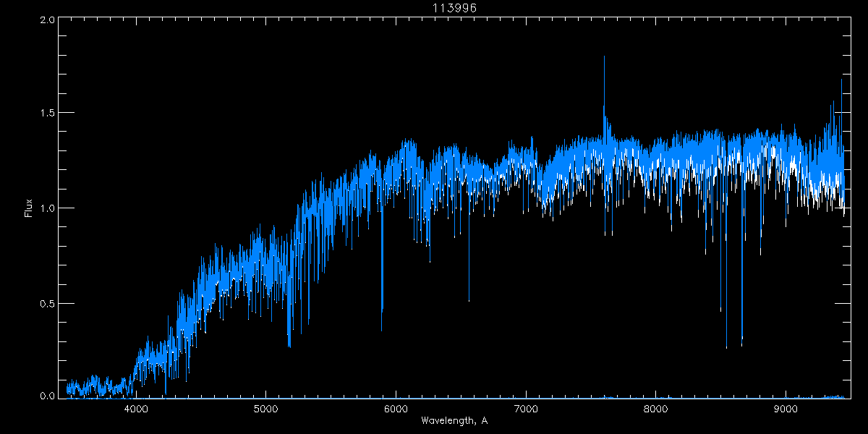868x434 pixels.
Task: Click the 'Wavelength, A' x-axis label
Action: (454, 420)
